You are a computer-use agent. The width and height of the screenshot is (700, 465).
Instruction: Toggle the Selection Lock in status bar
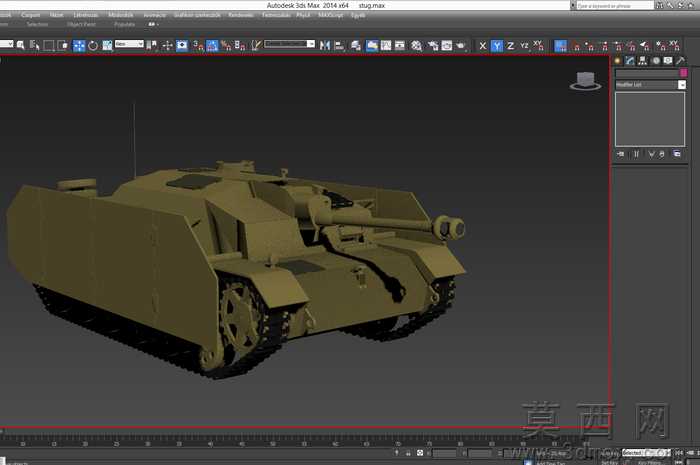[408, 453]
